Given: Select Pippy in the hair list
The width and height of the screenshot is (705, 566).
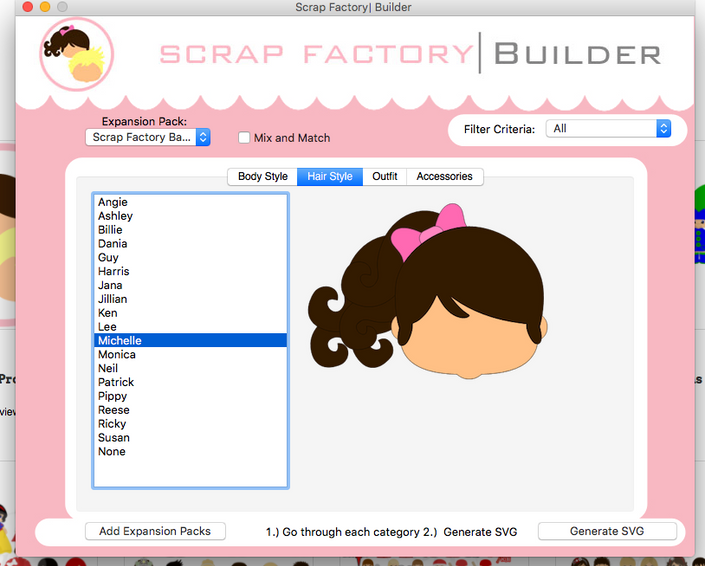Looking at the screenshot, I should [190, 396].
